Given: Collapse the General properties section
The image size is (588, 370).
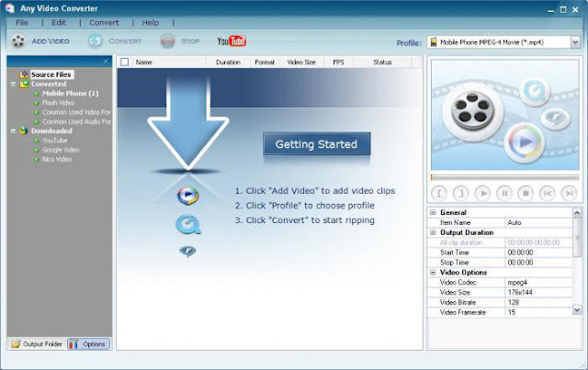Looking at the screenshot, I should click(433, 213).
